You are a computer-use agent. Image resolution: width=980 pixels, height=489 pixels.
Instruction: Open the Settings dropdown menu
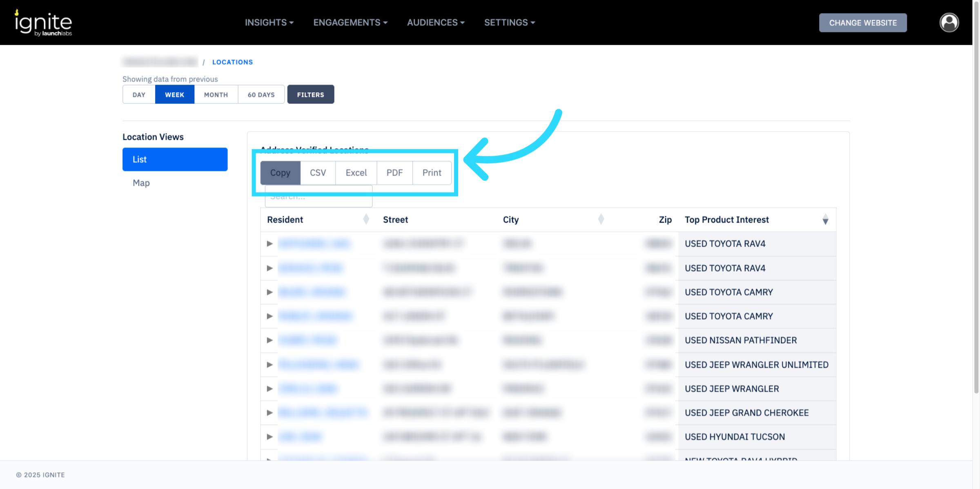click(x=509, y=22)
